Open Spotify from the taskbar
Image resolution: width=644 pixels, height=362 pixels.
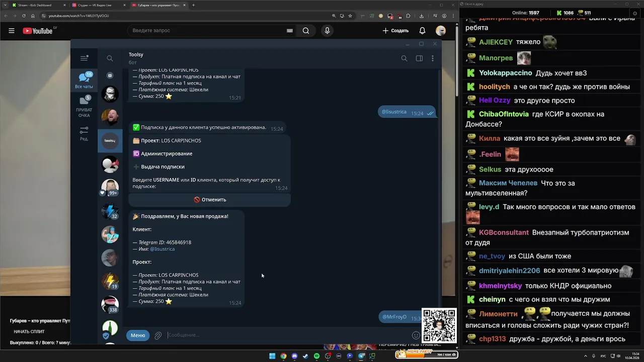click(316, 356)
